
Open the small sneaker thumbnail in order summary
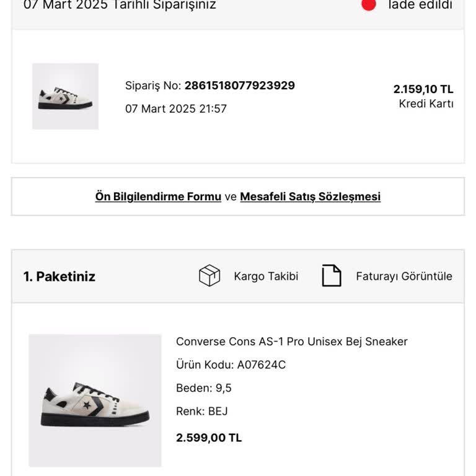[x=65, y=96]
